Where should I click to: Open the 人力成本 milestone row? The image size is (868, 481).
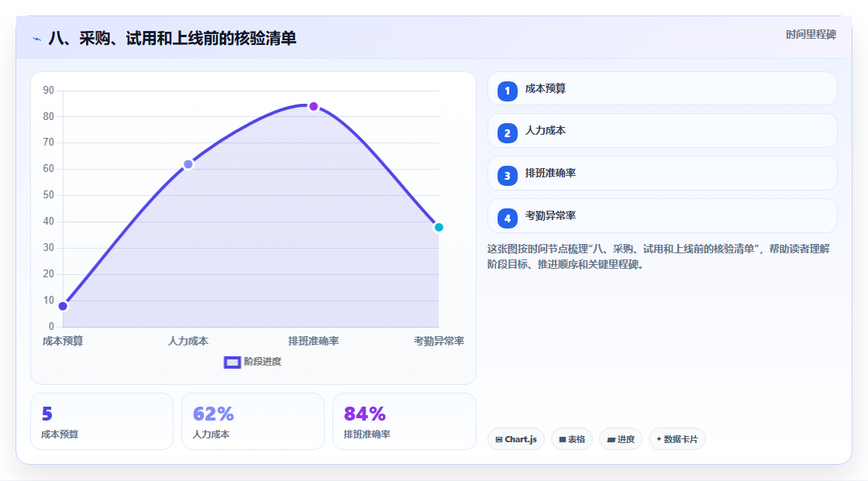(x=662, y=131)
